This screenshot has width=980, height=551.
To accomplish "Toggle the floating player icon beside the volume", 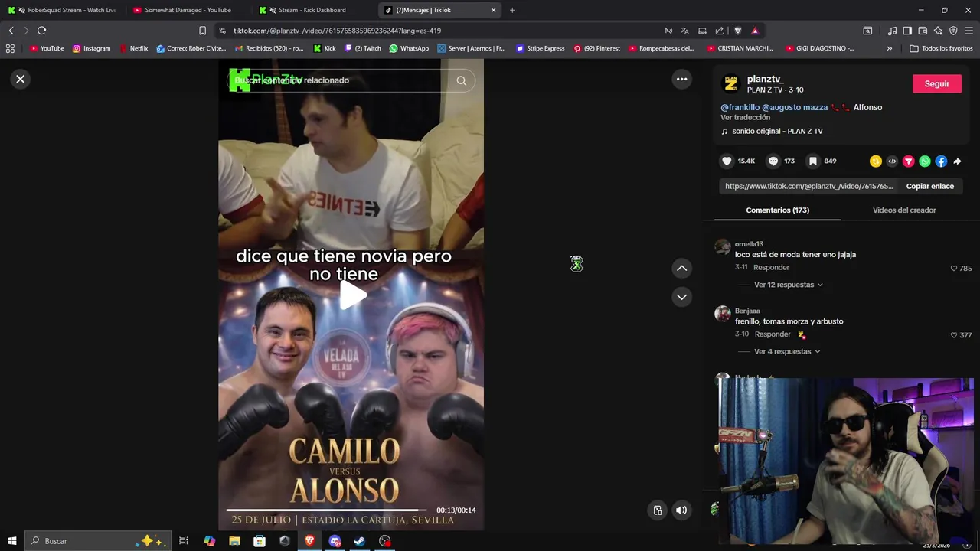I will (x=658, y=510).
